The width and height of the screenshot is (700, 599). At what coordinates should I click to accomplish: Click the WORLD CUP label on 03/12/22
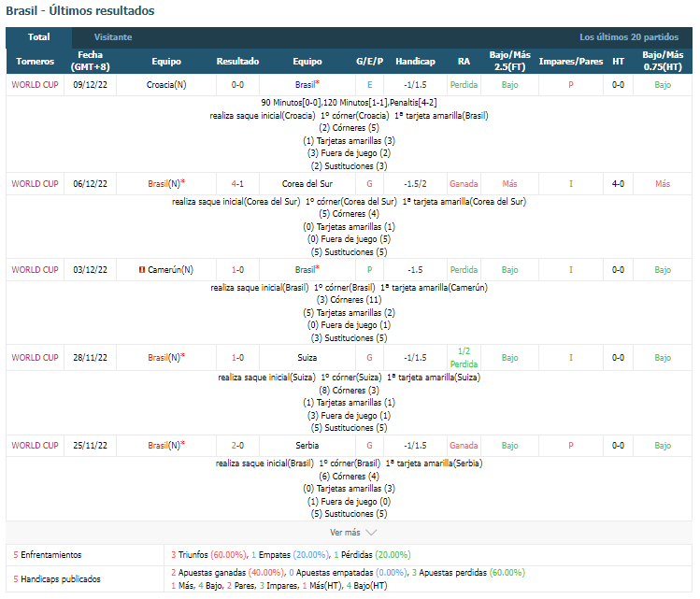(35, 269)
